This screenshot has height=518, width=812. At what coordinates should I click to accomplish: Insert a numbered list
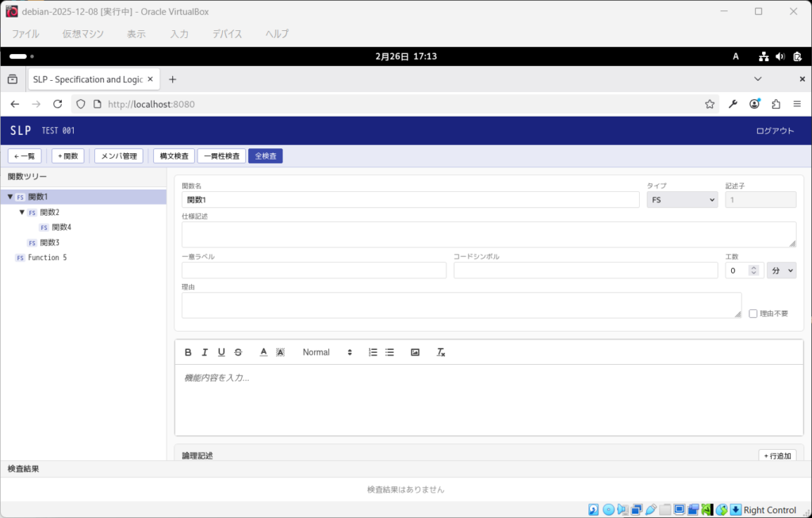[373, 352]
